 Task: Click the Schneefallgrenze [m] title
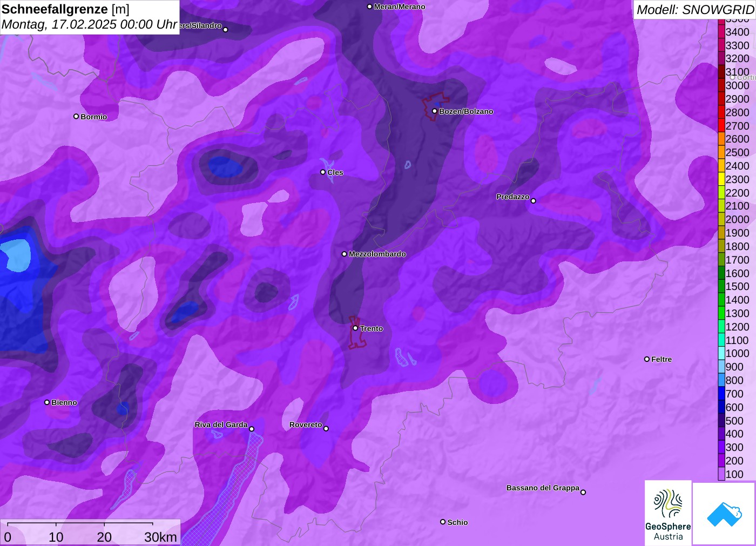[65, 9]
